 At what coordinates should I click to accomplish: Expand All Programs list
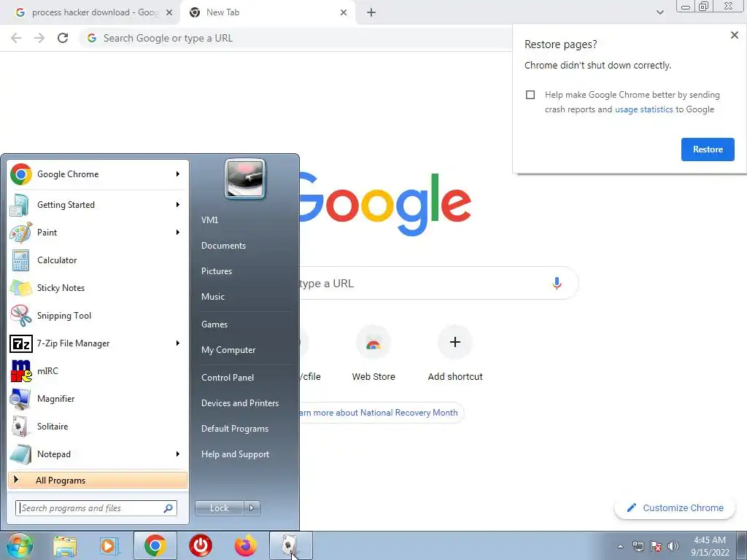[x=98, y=480]
